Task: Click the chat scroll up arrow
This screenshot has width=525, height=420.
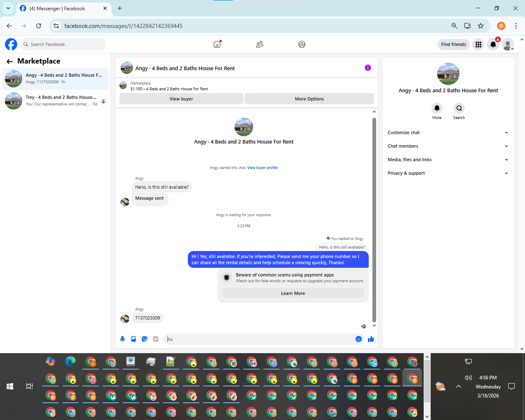Action: [x=374, y=112]
